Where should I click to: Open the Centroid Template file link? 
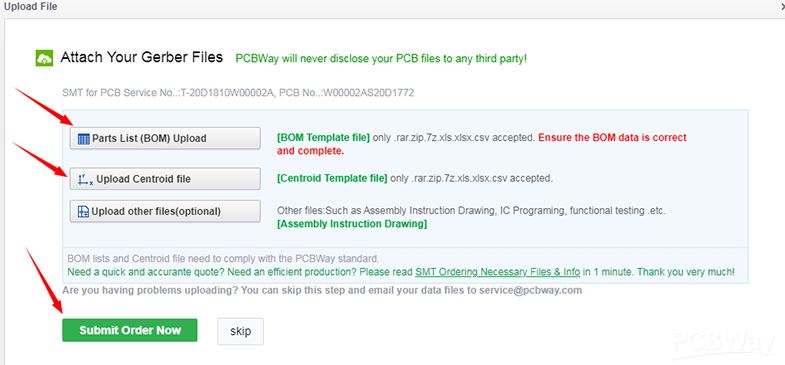click(332, 178)
